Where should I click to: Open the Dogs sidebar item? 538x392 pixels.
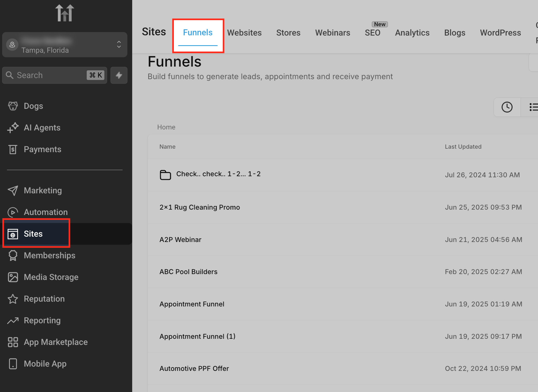33,106
